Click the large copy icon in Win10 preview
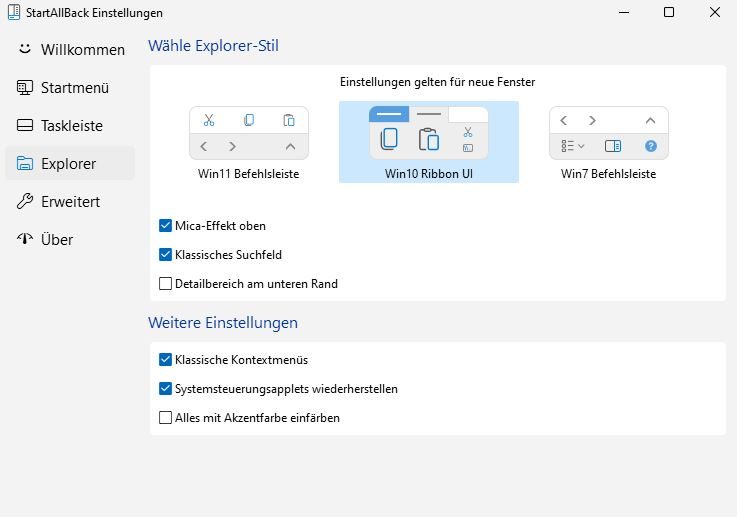Image resolution: width=737 pixels, height=517 pixels. coord(389,139)
